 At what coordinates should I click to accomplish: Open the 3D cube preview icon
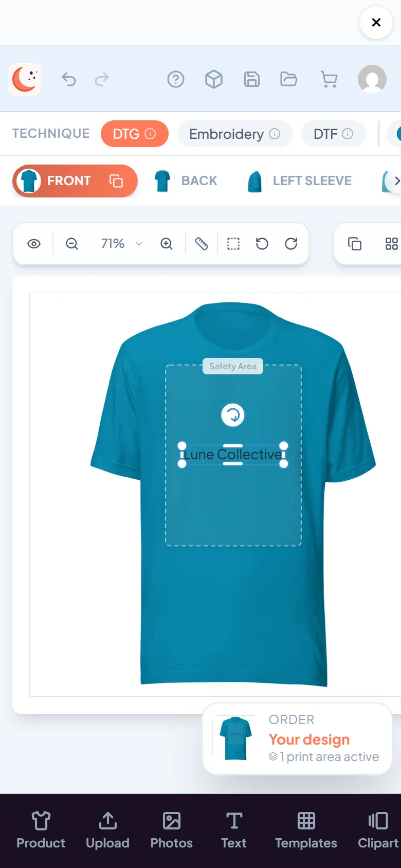click(214, 79)
